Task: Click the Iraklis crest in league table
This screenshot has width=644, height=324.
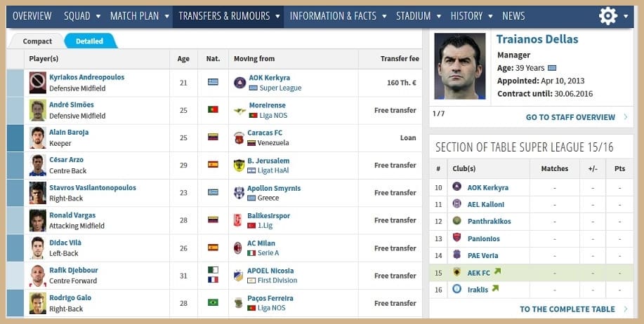Action: [457, 288]
